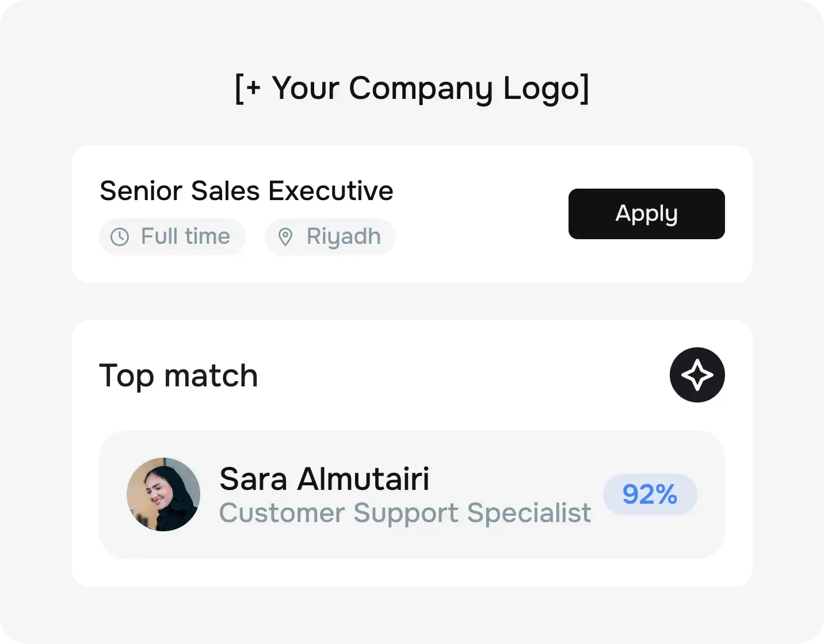Open the company logo placeholder area

[412, 88]
